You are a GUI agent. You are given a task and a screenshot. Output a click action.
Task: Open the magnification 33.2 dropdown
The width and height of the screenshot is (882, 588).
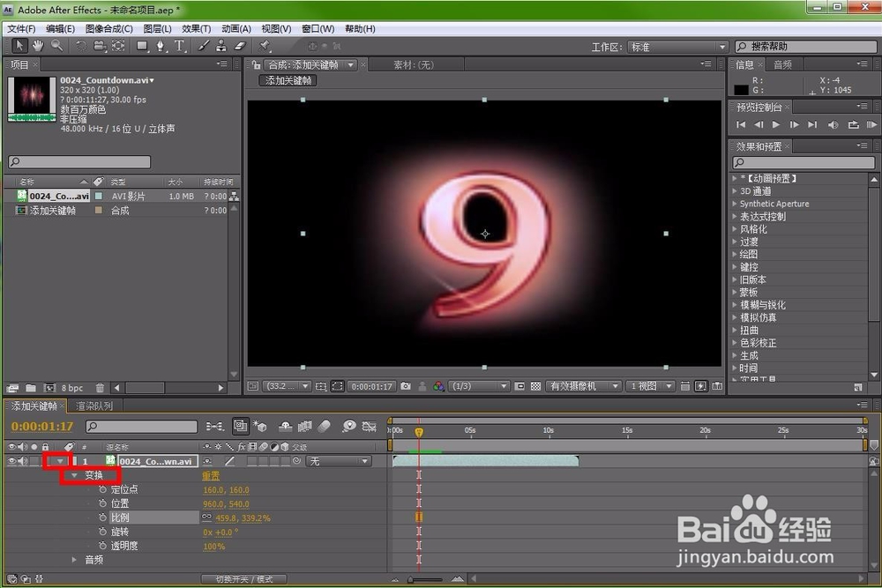tap(288, 386)
